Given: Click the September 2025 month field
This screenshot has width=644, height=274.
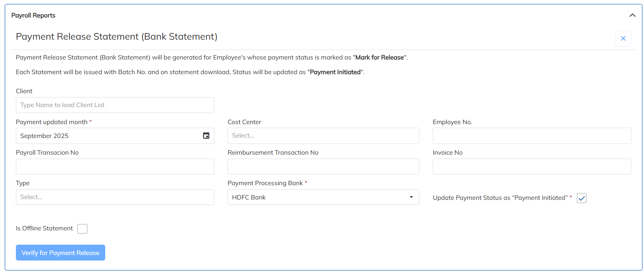Looking at the screenshot, I should pos(107,136).
